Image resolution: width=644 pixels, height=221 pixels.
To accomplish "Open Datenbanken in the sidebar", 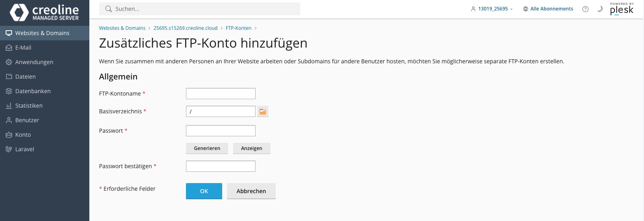I will 45,91.
